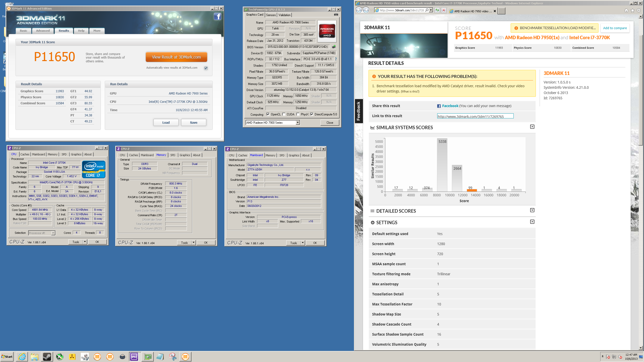Go back in Internet Explorer
This screenshot has height=362, width=644.
tap(359, 10)
